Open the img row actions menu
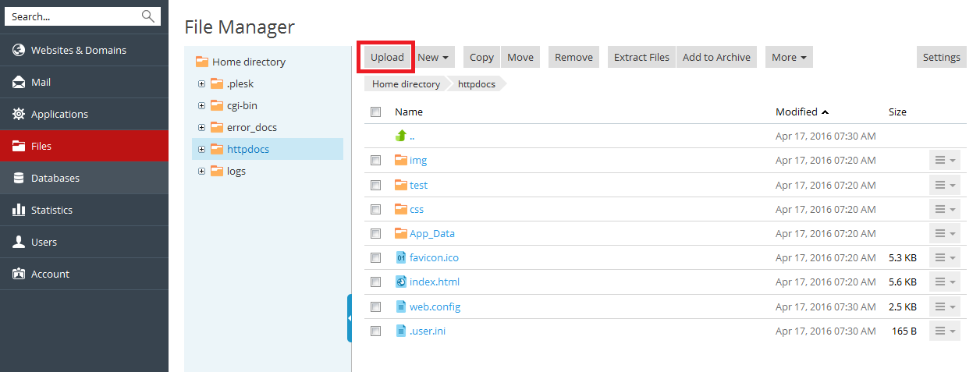980x372 pixels. 945,160
